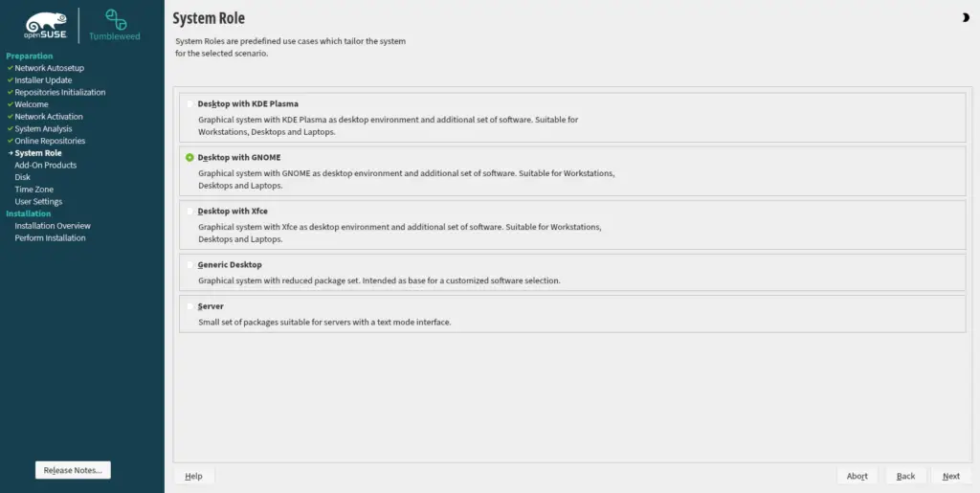Choose Desktop with Xfce radio option
The width and height of the screenshot is (980, 493).
[190, 211]
